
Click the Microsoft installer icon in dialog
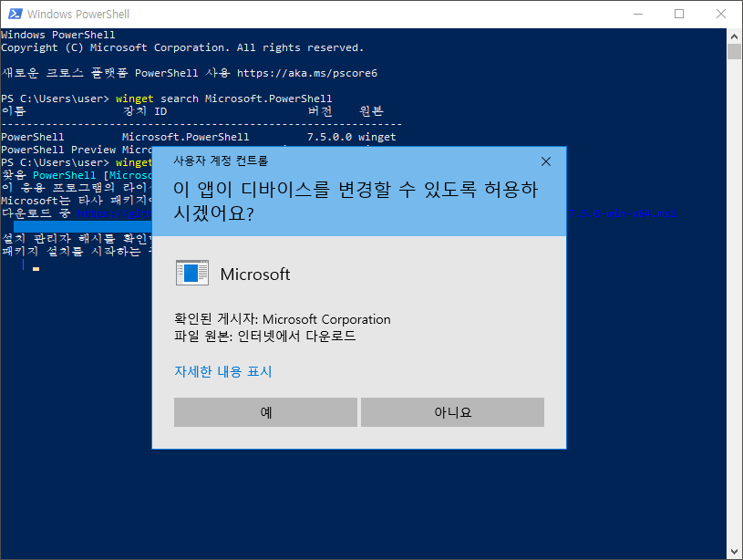(x=192, y=273)
